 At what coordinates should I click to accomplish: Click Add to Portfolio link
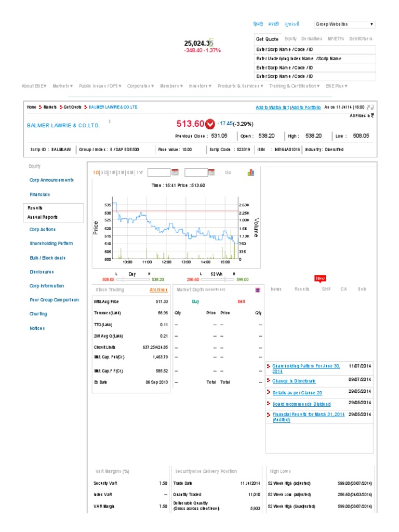click(x=306, y=108)
